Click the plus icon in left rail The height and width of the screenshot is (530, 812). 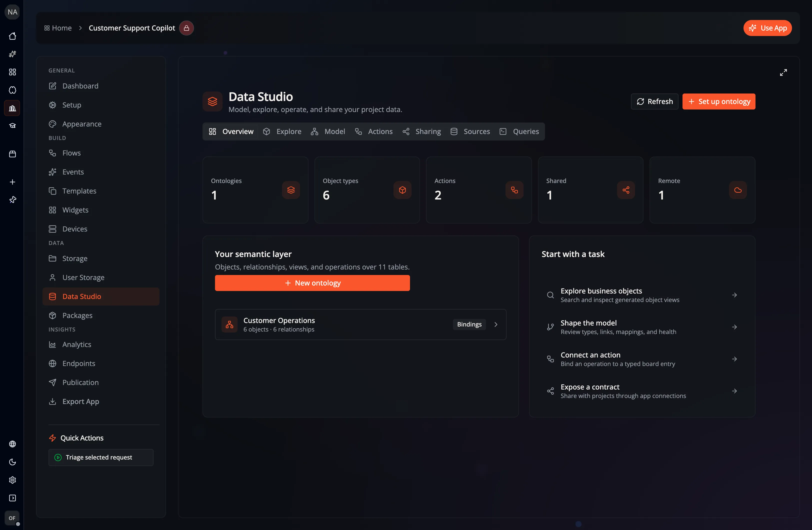tap(12, 182)
